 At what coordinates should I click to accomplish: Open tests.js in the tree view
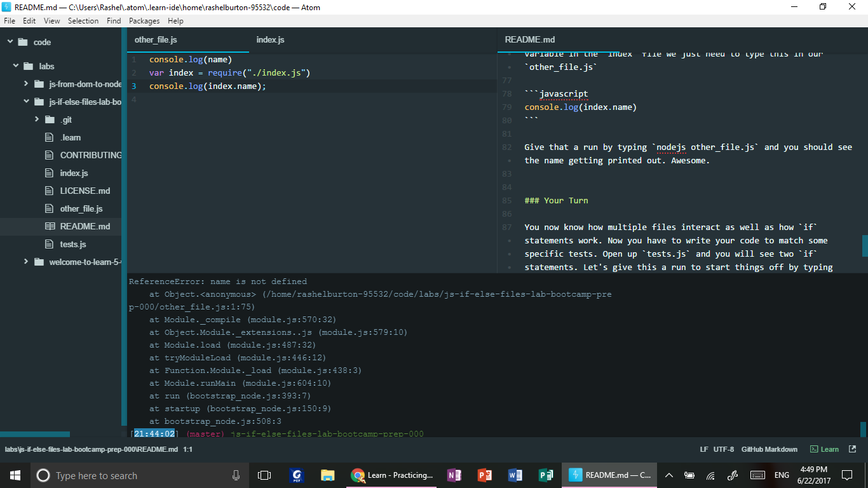tap(73, 244)
